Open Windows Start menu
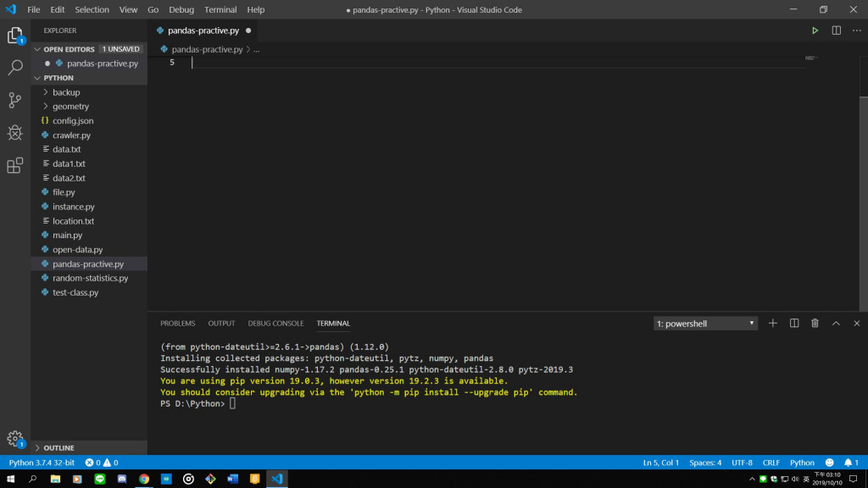Viewport: 868px width, 488px height. pyautogui.click(x=10, y=480)
